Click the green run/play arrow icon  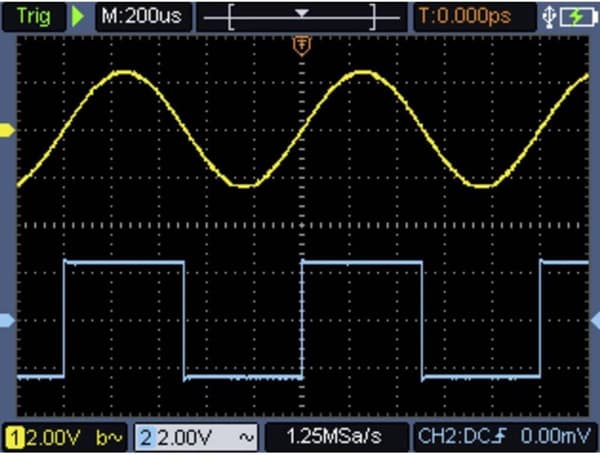[x=78, y=16]
